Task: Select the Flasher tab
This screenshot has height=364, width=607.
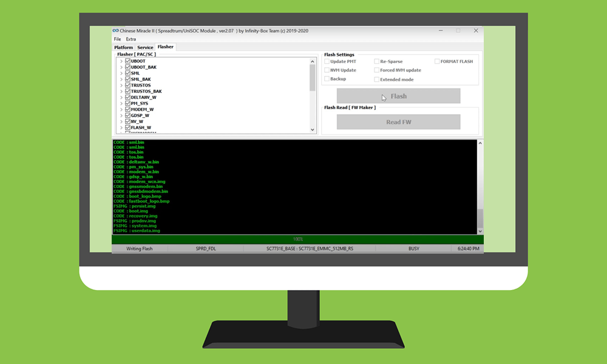Action: coord(166,47)
